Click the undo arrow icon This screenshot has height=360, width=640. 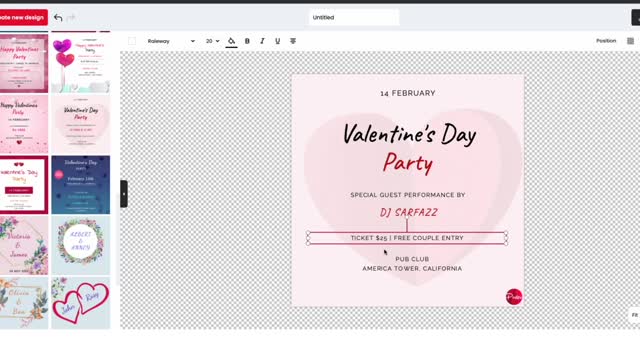pos(58,18)
